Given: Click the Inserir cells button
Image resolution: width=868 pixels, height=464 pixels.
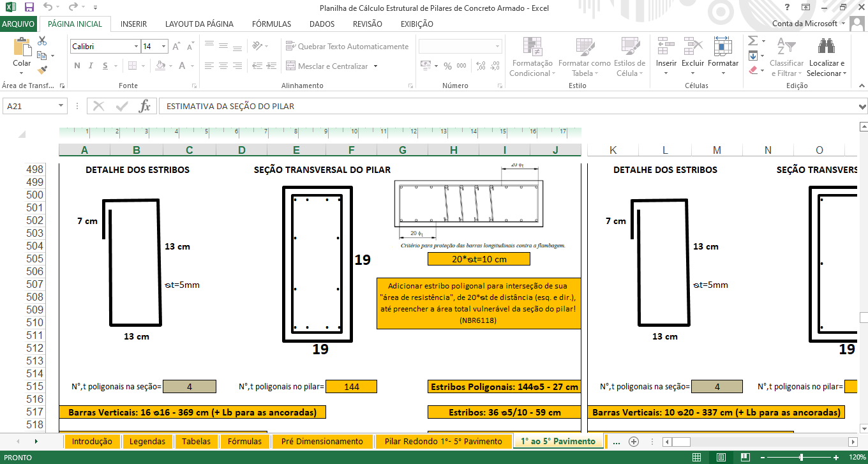Looking at the screenshot, I should point(666,57).
